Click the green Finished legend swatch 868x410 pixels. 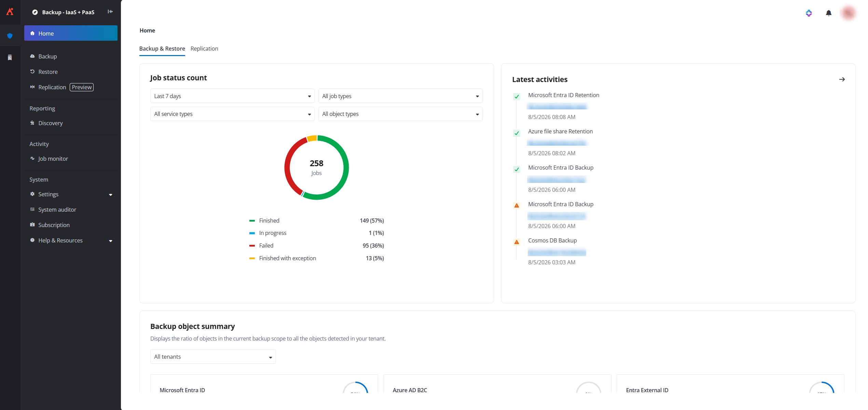click(x=252, y=221)
